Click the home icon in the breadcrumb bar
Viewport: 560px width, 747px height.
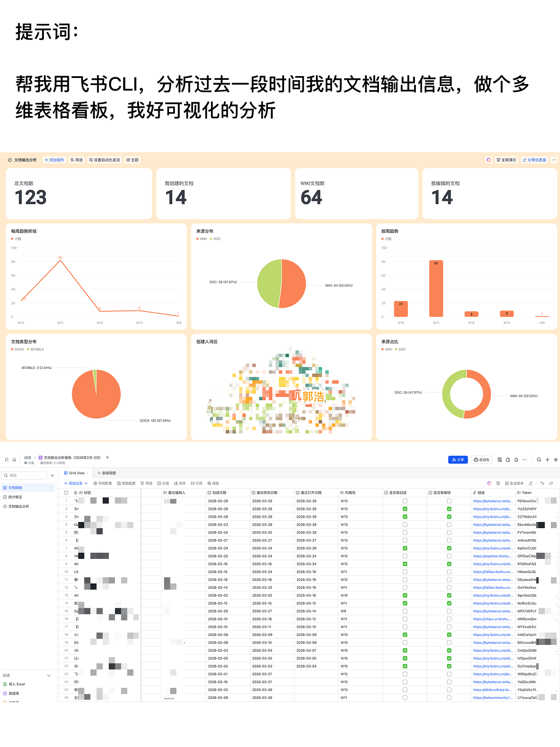click(x=14, y=460)
